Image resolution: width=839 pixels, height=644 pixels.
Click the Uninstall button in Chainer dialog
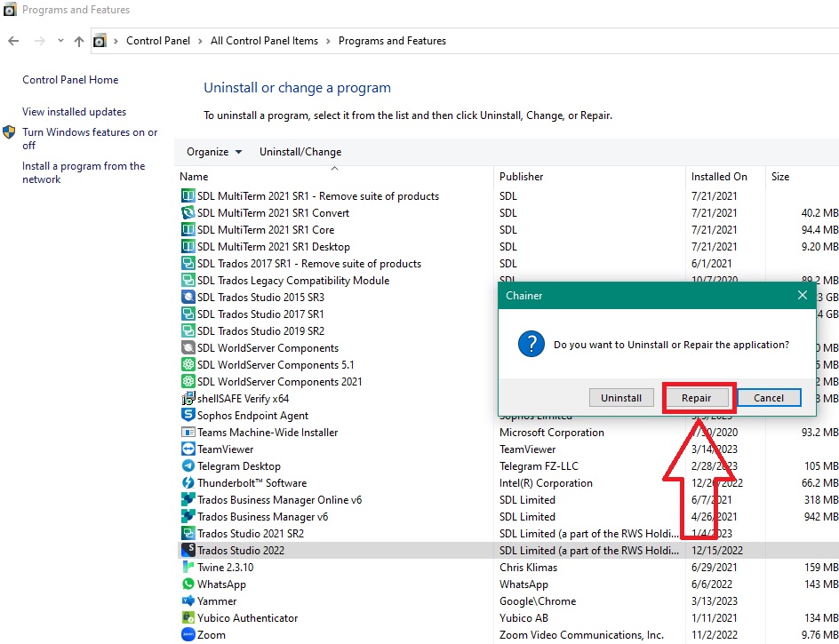tap(620, 398)
